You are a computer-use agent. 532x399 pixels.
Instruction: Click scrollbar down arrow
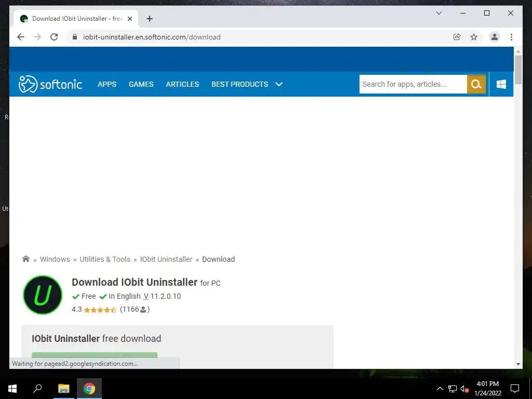(518, 364)
